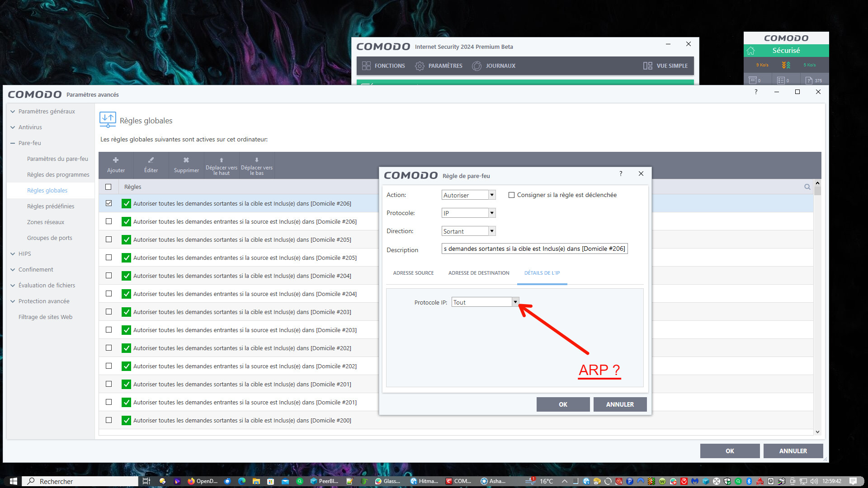Open Firefox OpenD... taskbar item
This screenshot has height=488, width=868.
(x=203, y=481)
